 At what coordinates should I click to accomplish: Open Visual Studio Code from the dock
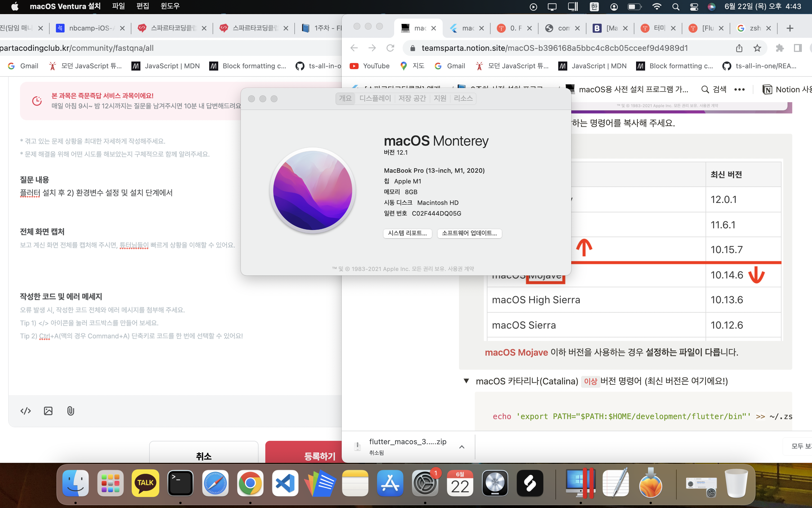coord(285,483)
